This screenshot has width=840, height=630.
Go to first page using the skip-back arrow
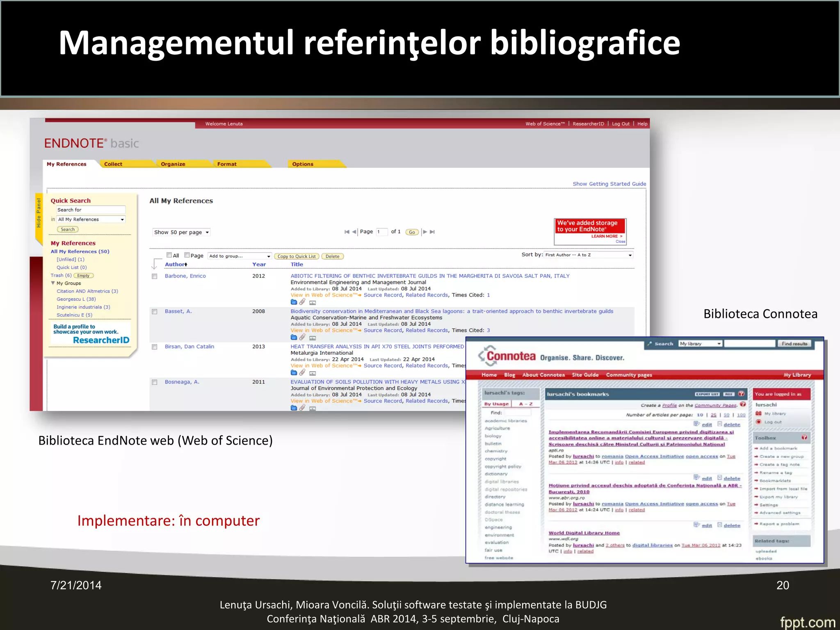click(347, 232)
